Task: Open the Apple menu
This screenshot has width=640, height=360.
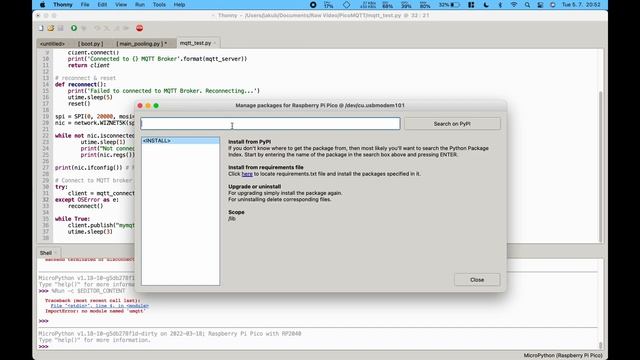Action: point(43,5)
